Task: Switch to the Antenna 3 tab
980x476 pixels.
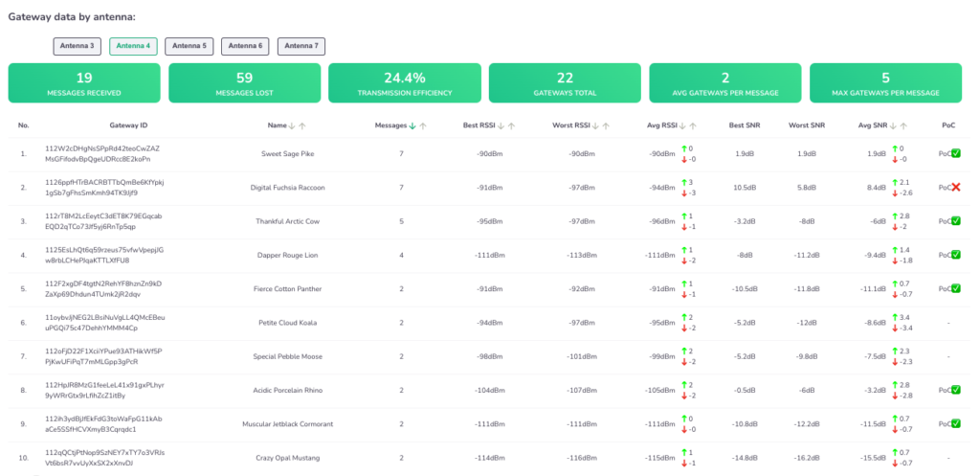Action: point(78,46)
